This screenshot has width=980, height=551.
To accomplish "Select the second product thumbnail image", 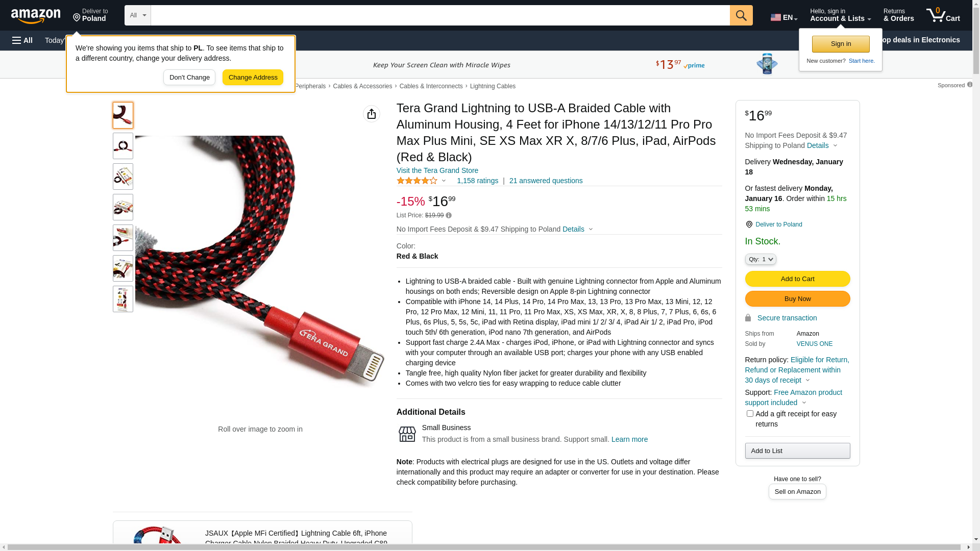I will 123,146.
